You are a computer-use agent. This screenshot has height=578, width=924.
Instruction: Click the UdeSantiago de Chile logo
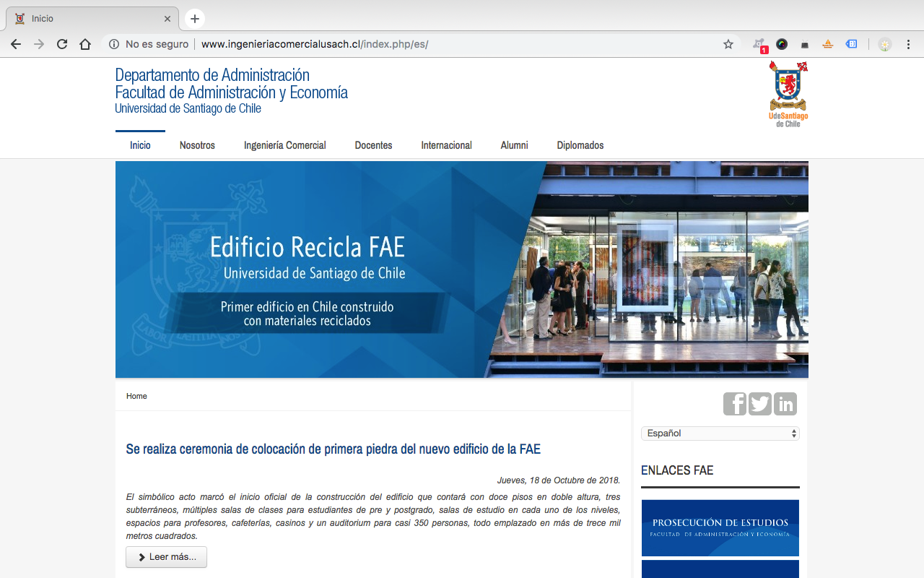point(788,94)
